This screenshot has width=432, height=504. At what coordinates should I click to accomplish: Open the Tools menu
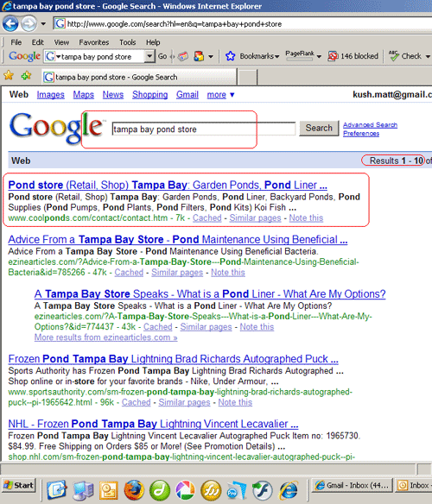tap(128, 42)
